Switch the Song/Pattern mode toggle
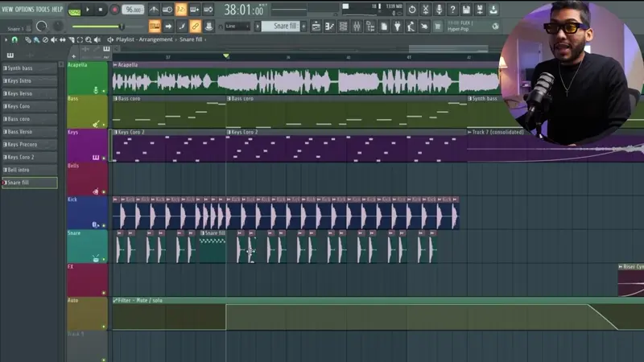644x362 pixels. [x=74, y=10]
